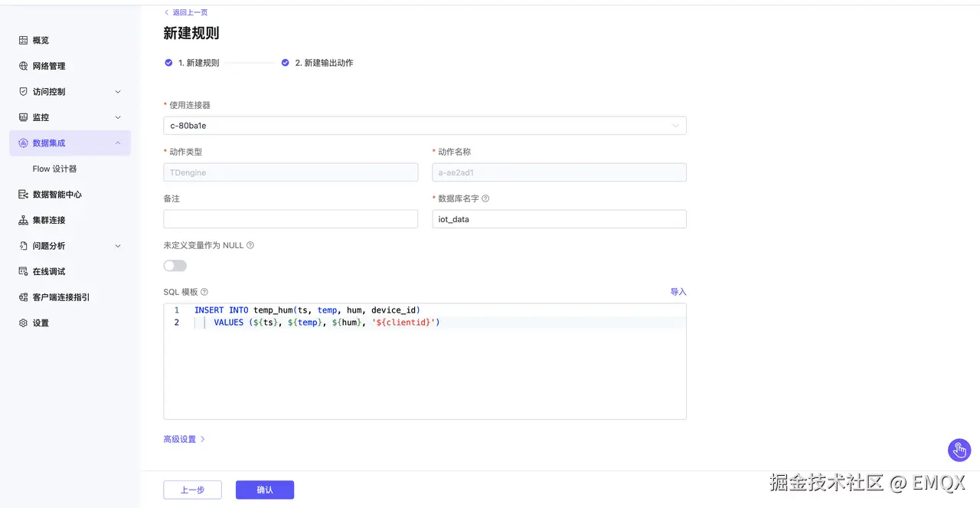Click the shield icon for 访问控制
980x508 pixels.
tap(23, 92)
